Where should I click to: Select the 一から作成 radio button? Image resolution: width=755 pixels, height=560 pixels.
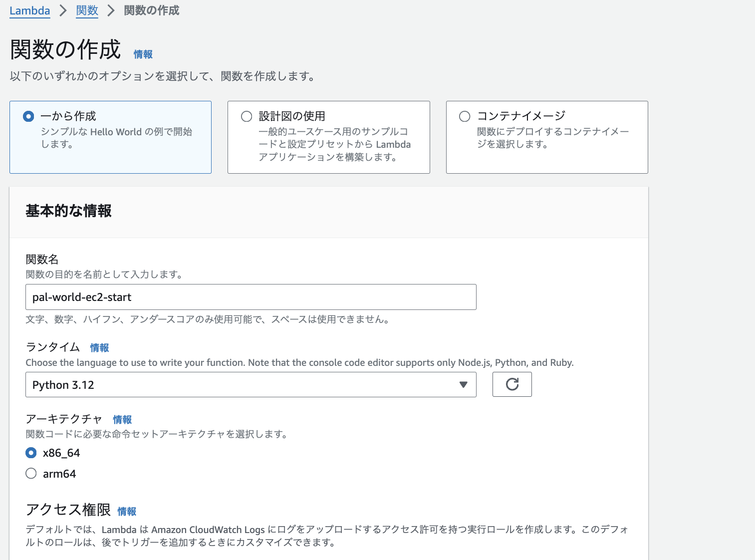click(28, 116)
